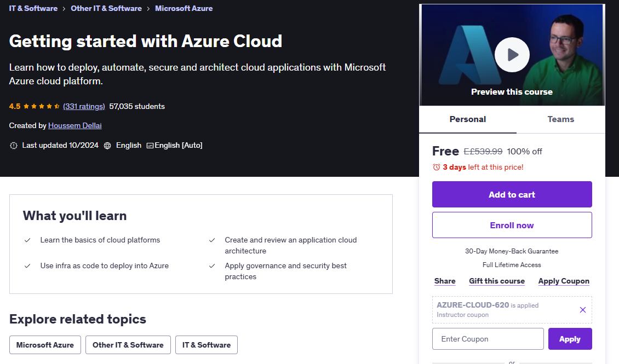
Task: Select the Microsoft Azure related topic
Action: click(45, 345)
